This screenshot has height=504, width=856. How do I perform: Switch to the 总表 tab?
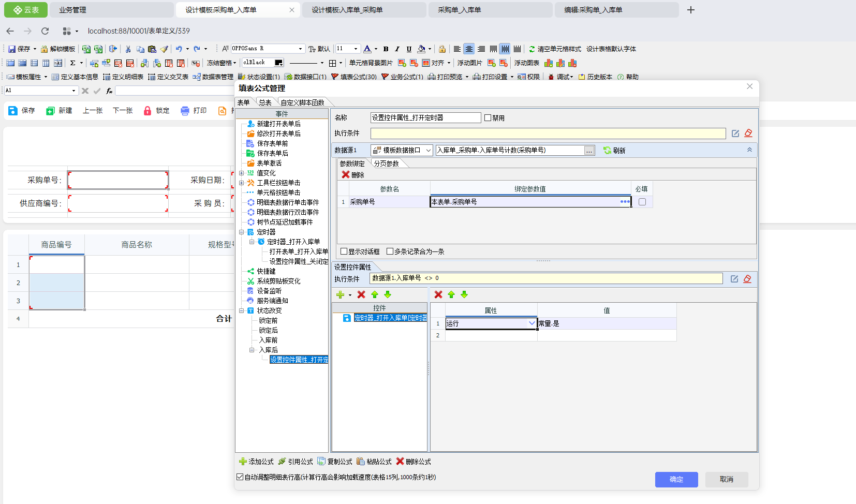[x=265, y=102]
